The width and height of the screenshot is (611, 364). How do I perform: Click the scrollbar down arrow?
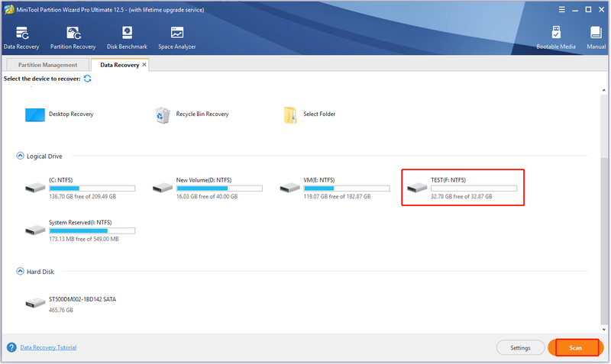(604, 330)
